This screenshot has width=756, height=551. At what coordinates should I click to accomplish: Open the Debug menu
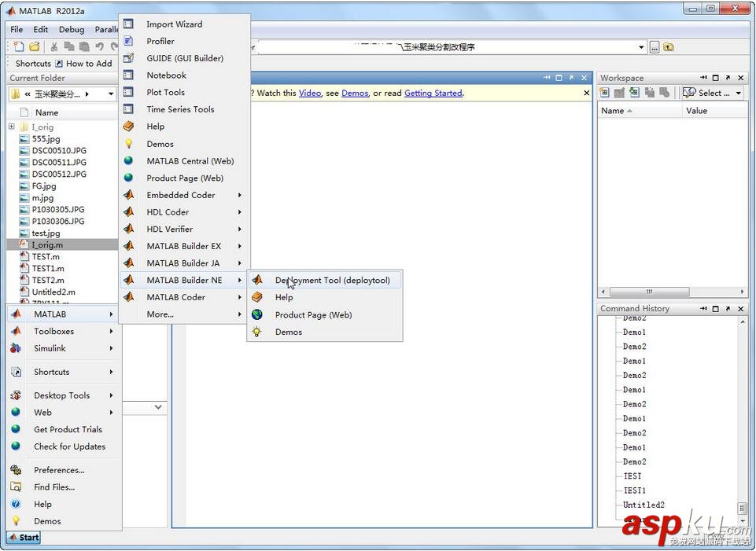click(x=71, y=29)
